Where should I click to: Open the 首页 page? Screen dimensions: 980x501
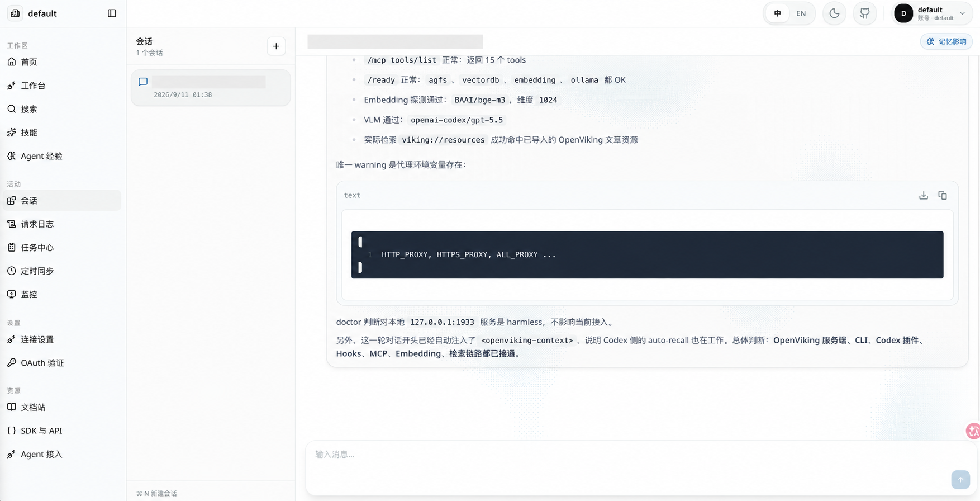[61, 62]
